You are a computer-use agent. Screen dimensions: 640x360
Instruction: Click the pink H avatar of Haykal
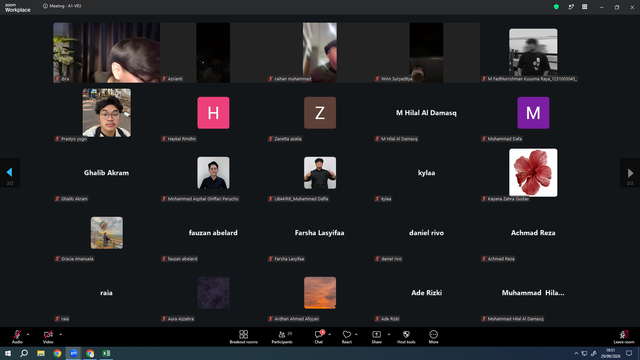coord(213,113)
